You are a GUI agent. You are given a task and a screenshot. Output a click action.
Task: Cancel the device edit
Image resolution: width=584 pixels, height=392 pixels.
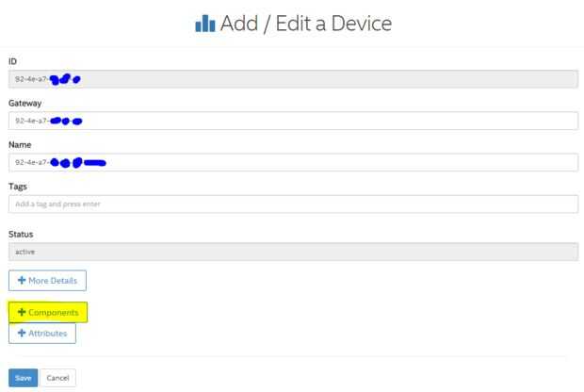(57, 378)
